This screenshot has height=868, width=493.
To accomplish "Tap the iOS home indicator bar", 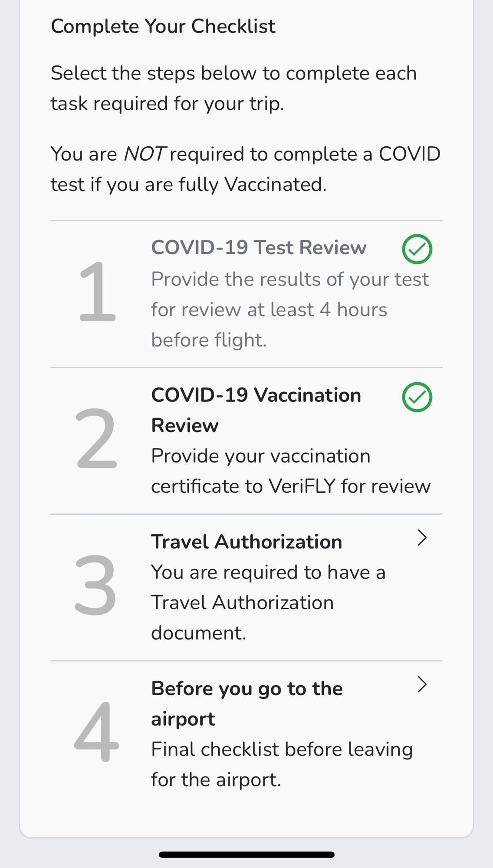I will (x=246, y=855).
